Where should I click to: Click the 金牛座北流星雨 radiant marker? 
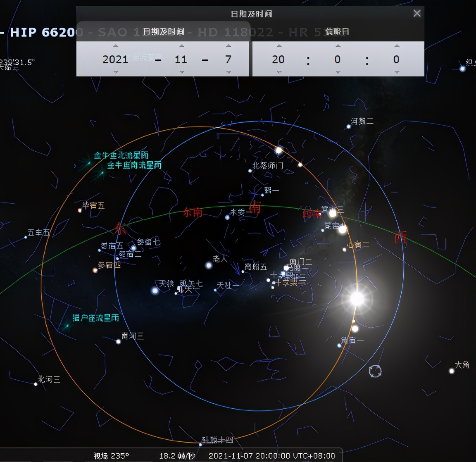coord(88,163)
